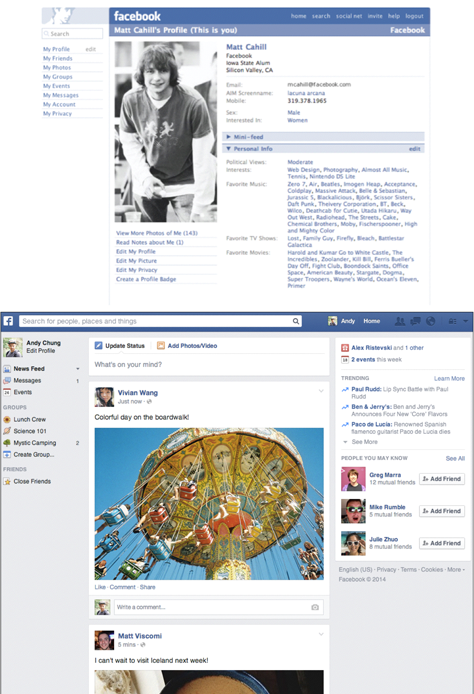Click edit link in Personal Info bar
The image size is (474, 694).
pos(415,149)
